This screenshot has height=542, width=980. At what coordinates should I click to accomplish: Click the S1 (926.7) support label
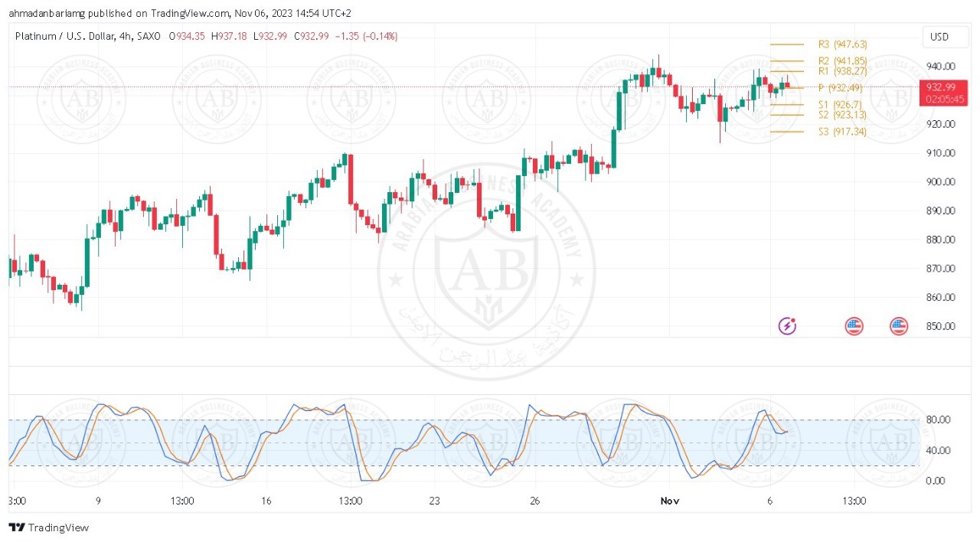click(x=840, y=104)
